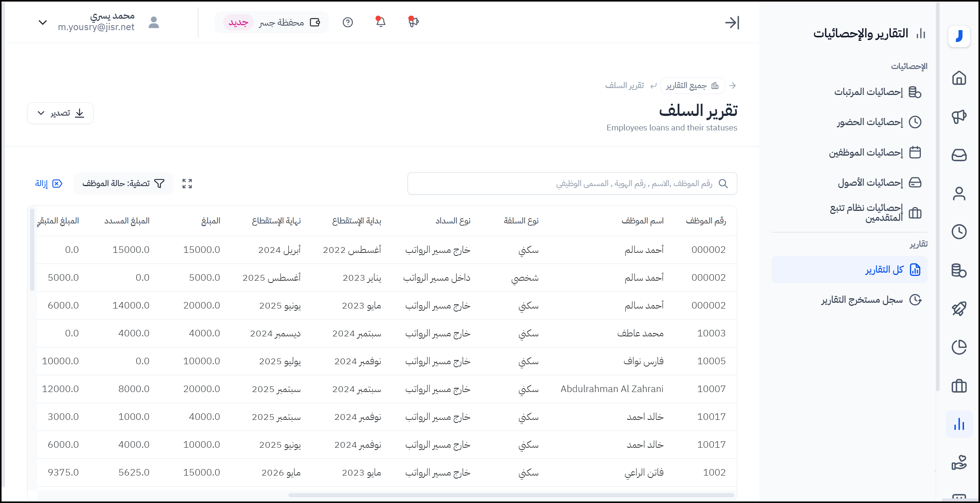
Task: Click the pie chart icon in the sidebar rail
Action: point(959,347)
